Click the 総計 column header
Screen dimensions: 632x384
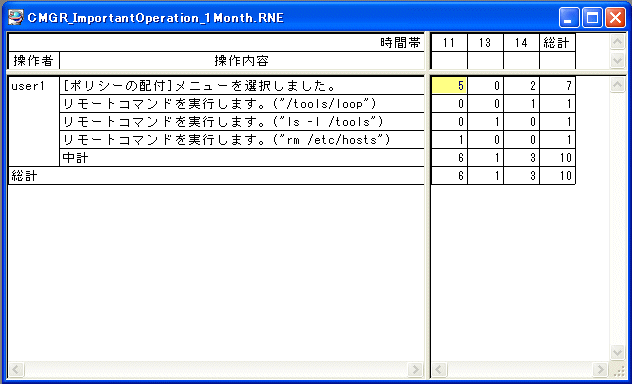(x=557, y=42)
